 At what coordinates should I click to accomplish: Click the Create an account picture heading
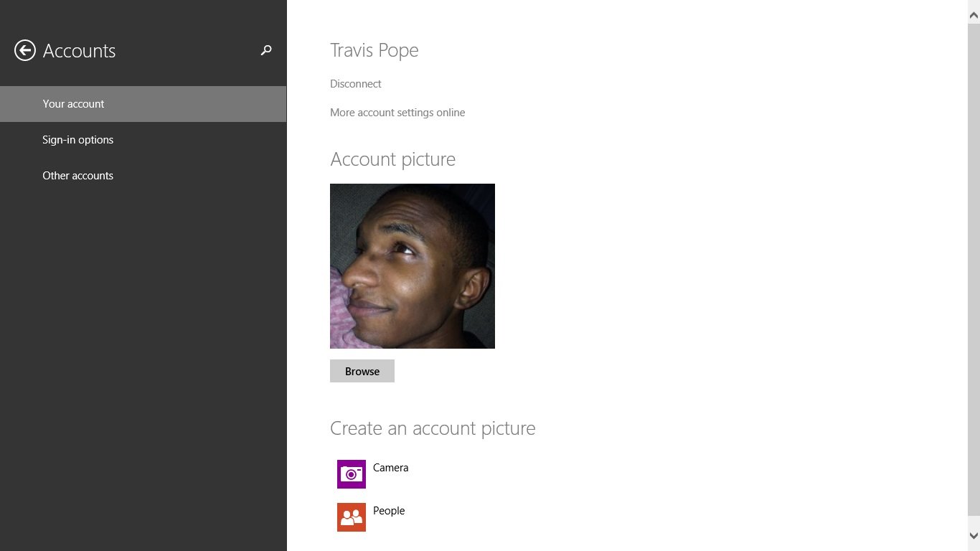coord(433,428)
